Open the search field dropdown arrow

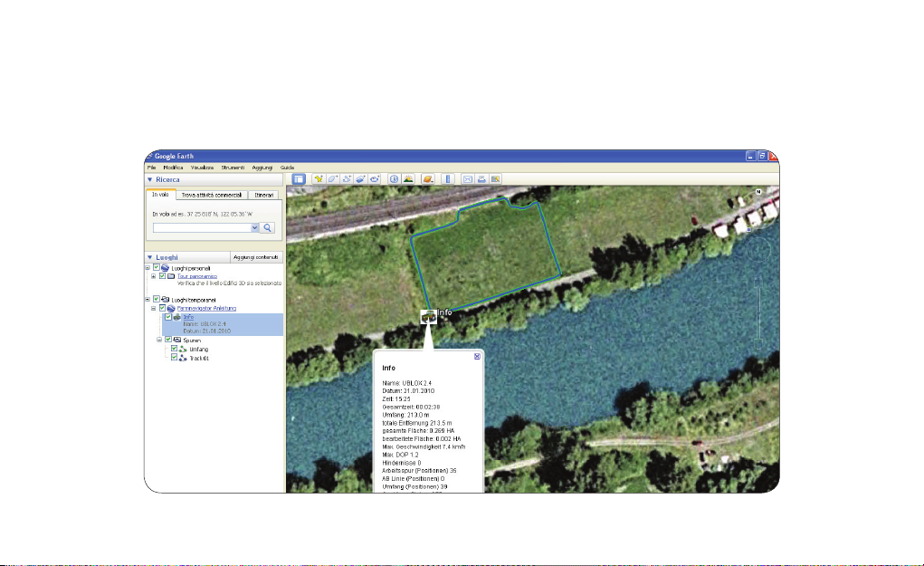pyautogui.click(x=255, y=227)
